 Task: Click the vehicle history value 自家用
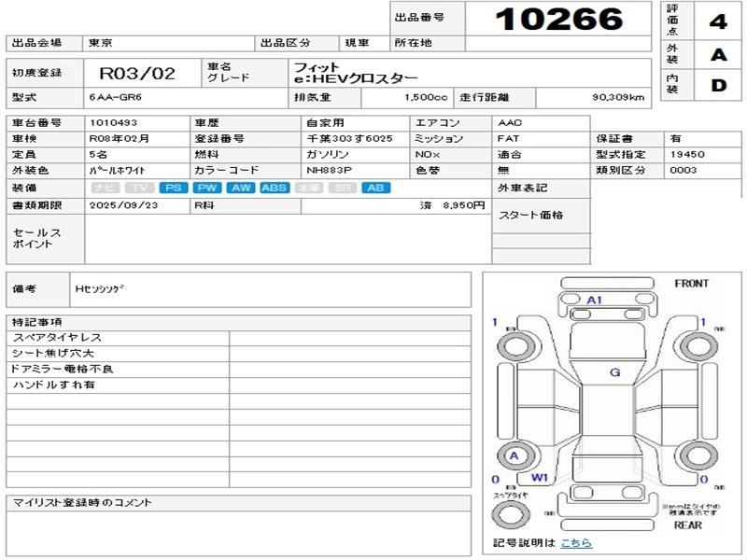[x=325, y=123]
